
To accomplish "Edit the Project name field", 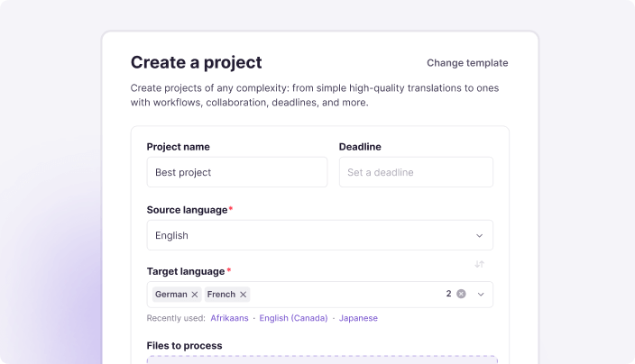I will click(237, 172).
